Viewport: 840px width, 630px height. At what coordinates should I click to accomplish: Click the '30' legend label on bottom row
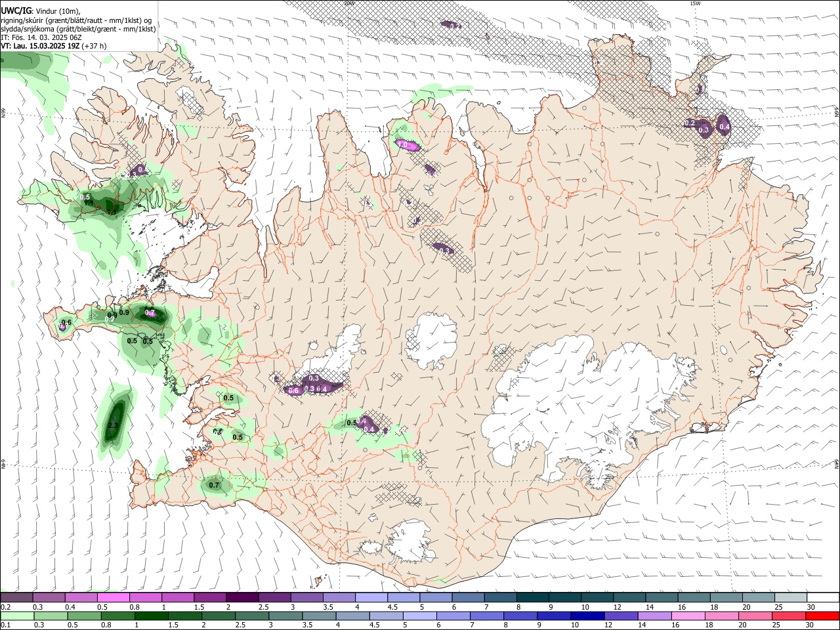(x=811, y=625)
